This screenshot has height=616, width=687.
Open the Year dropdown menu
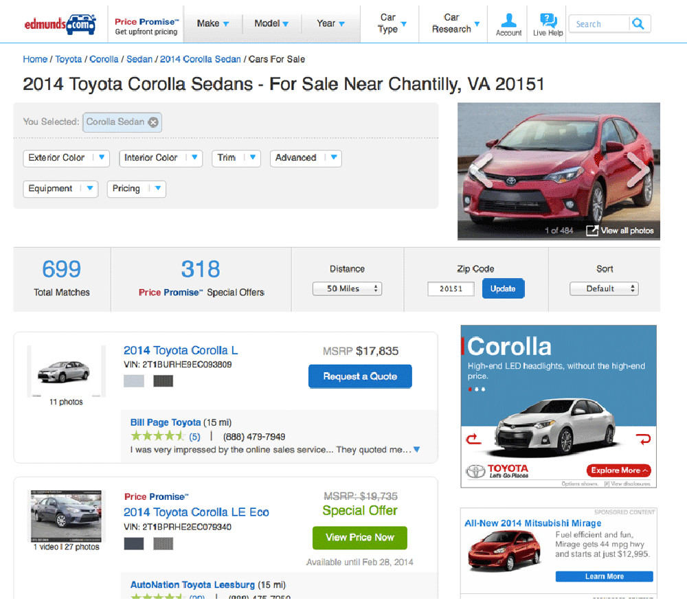331,23
